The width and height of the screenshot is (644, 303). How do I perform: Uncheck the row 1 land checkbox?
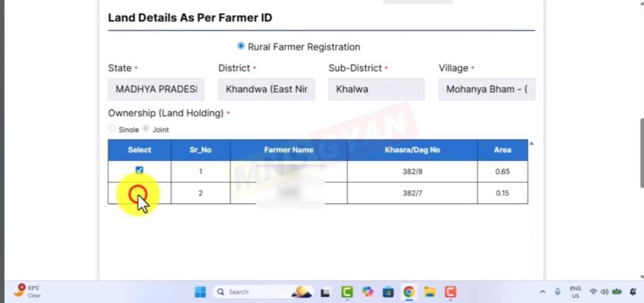coord(139,170)
